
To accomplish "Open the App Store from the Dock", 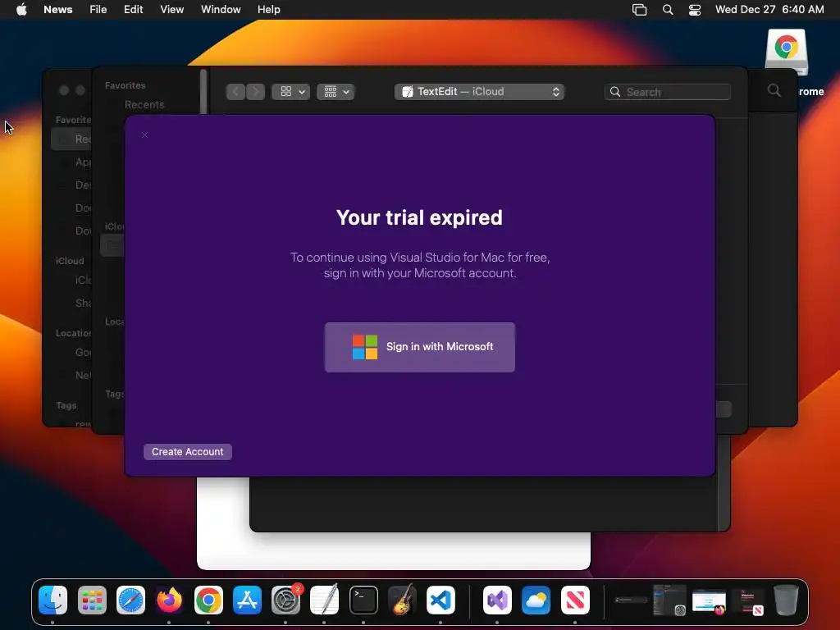I will [247, 600].
